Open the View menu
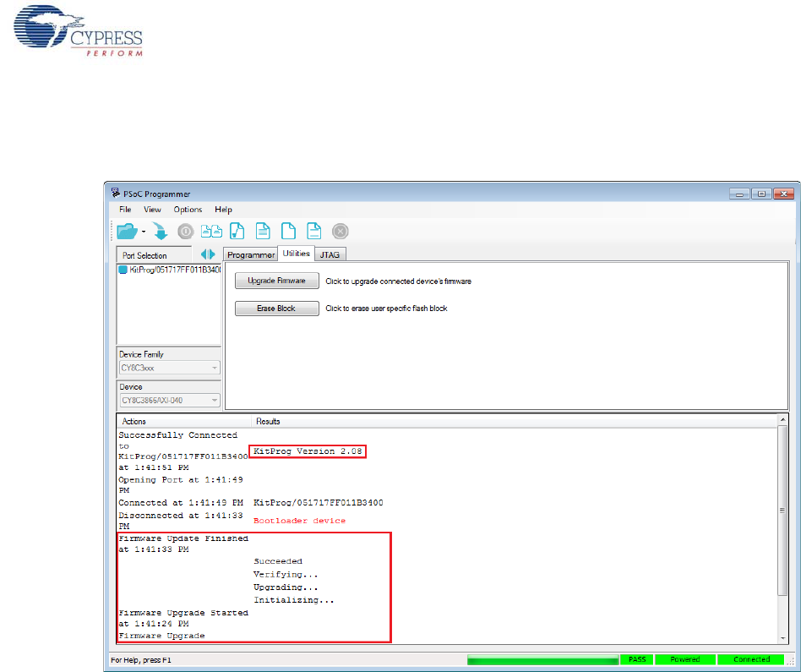Screen dimensions: 801x672 152,210
